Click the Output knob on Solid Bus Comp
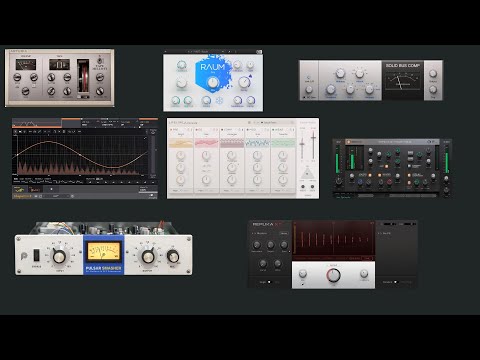Image resolution: width=480 pixels, height=360 pixels. coord(433,73)
